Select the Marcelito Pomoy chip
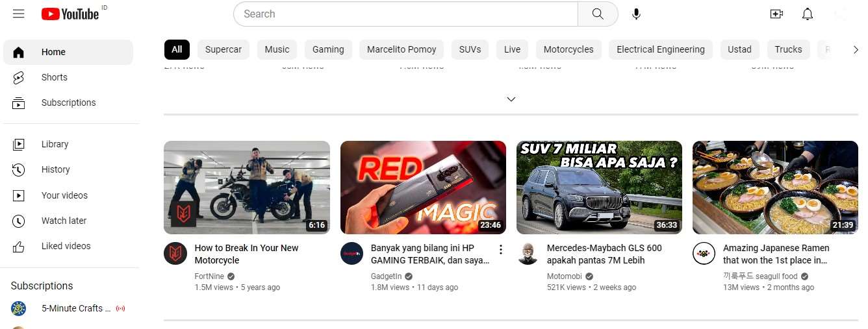Viewport: 868px width, 329px height. click(x=402, y=49)
